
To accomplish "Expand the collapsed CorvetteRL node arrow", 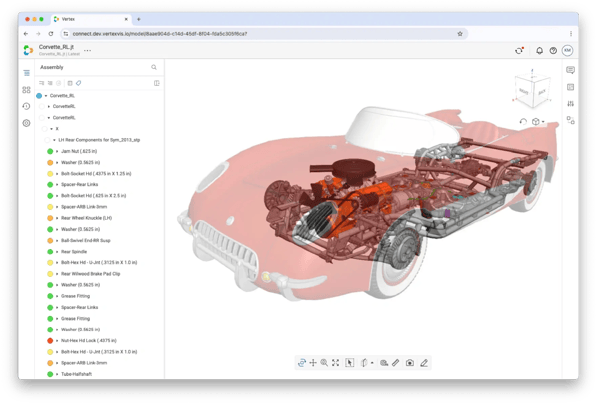I will [49, 106].
